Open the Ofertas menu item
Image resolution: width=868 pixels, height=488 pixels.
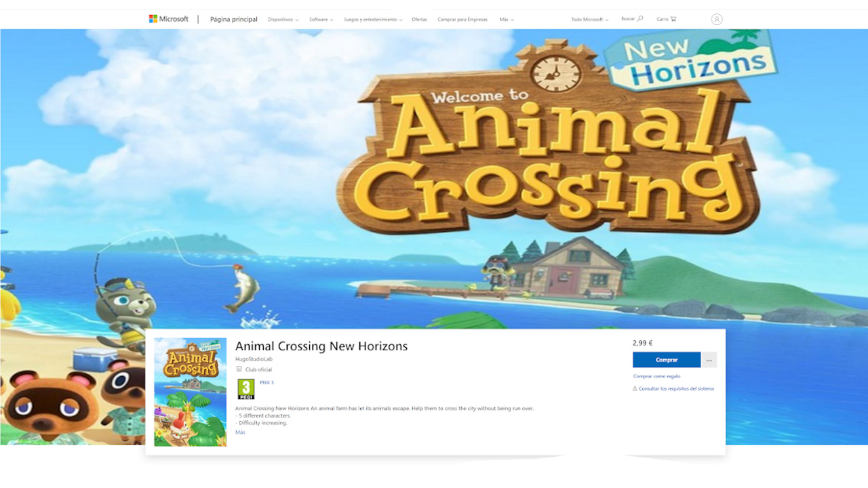click(x=419, y=20)
